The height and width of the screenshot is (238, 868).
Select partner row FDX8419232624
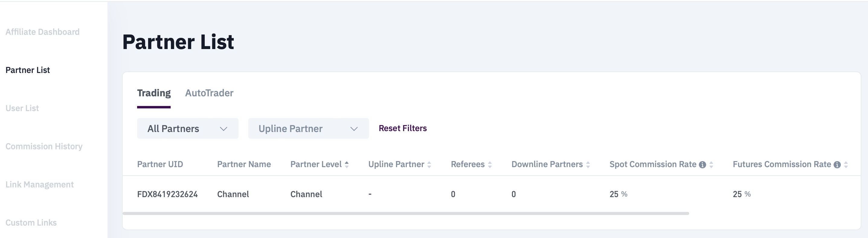167,194
